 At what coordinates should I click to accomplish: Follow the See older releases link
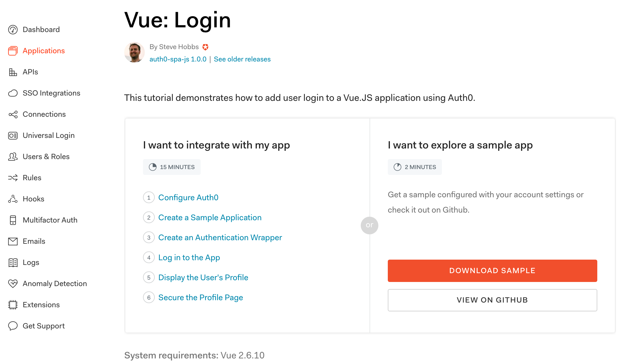pos(242,59)
